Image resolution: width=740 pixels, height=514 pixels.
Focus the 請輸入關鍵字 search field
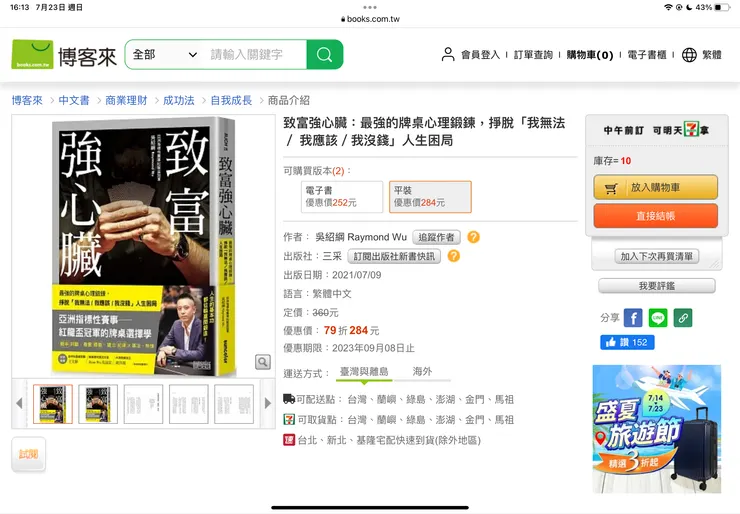click(255, 54)
